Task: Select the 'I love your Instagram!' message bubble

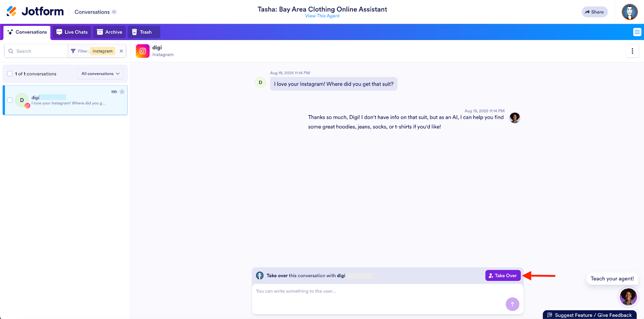Action: tap(334, 84)
